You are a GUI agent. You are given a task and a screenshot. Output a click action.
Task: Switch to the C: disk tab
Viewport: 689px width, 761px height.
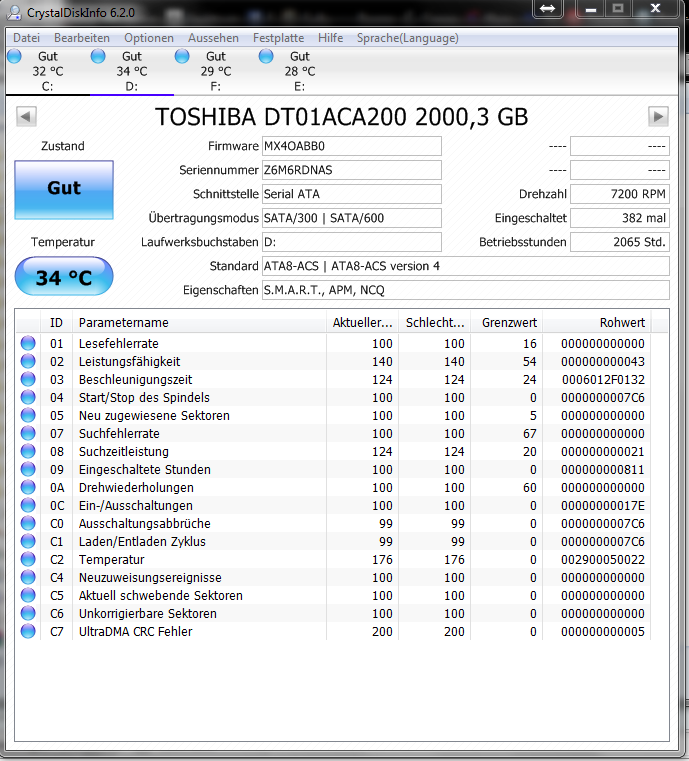48,71
